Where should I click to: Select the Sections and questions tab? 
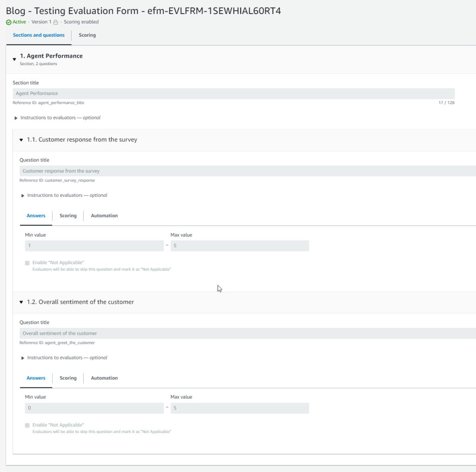coord(39,35)
